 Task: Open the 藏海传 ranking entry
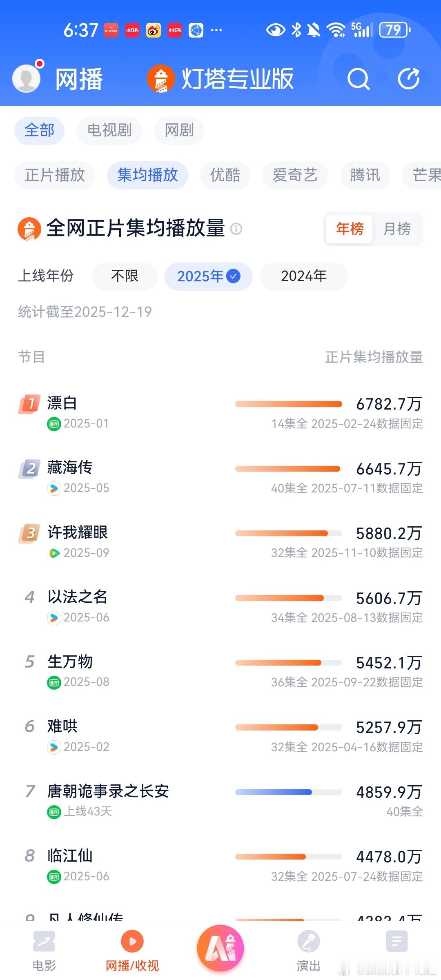click(70, 468)
